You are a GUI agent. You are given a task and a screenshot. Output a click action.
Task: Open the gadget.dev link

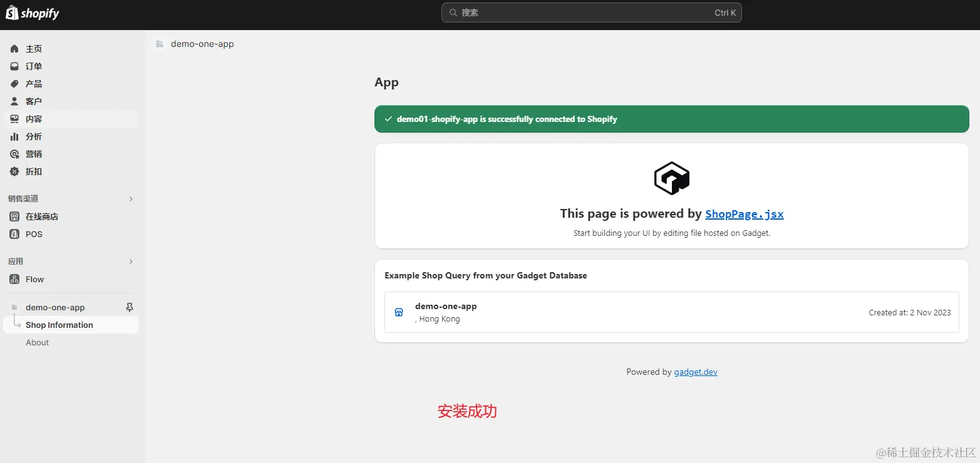[696, 372]
